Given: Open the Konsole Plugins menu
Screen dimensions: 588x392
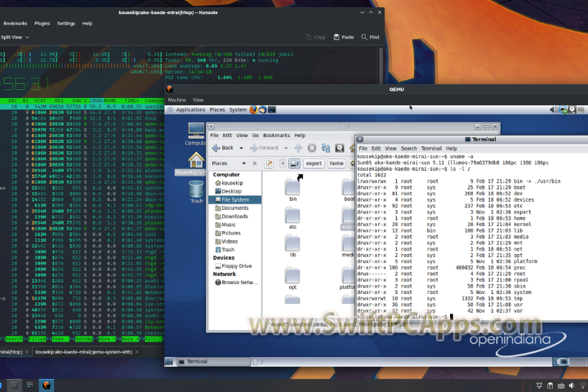Looking at the screenshot, I should [42, 23].
